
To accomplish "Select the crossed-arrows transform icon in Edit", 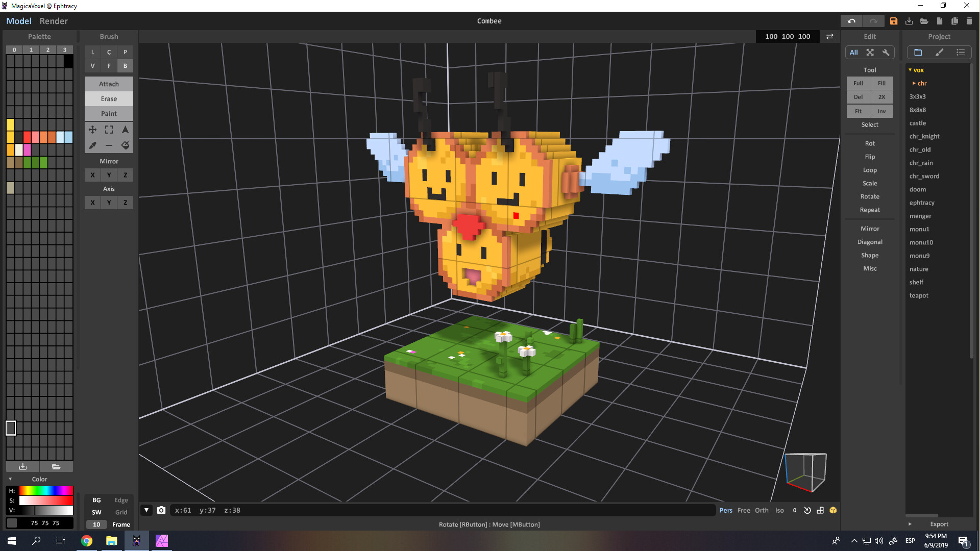I will (x=870, y=52).
